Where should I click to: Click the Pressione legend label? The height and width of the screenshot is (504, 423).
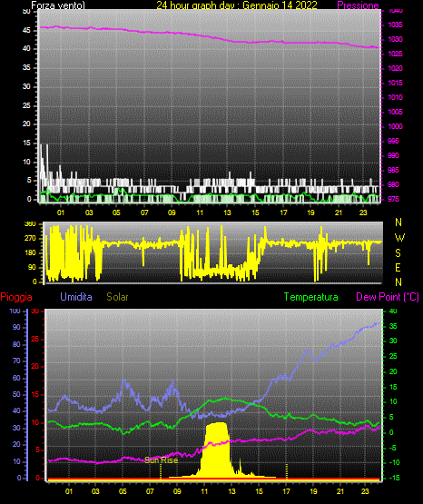click(x=358, y=5)
